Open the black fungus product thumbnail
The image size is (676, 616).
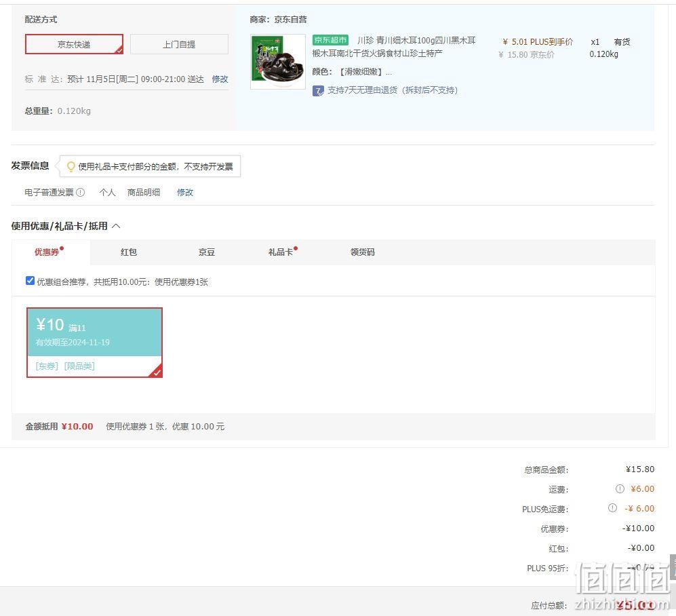pyautogui.click(x=278, y=62)
